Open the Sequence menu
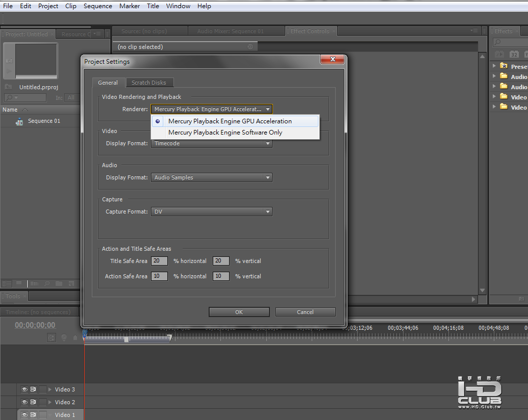This screenshot has width=528, height=420. 97,6
